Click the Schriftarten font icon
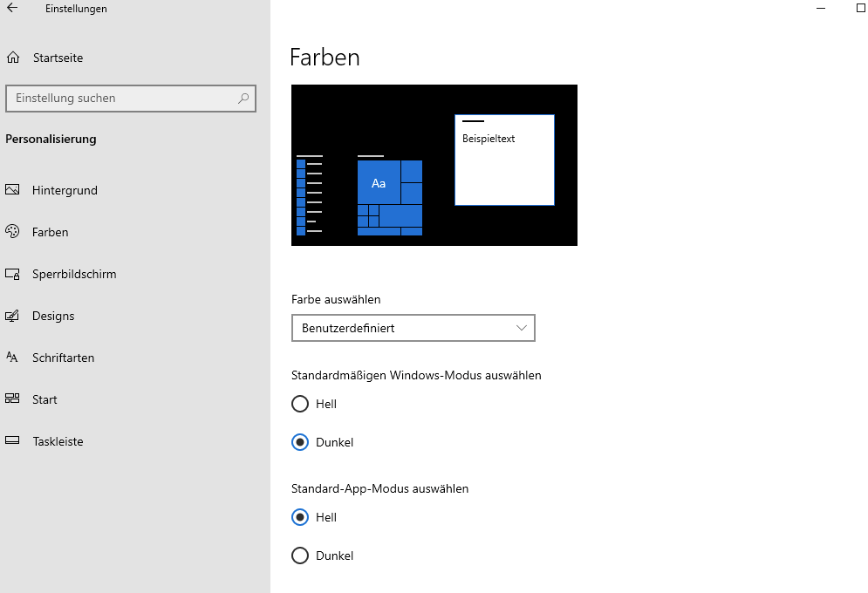This screenshot has width=868, height=593. (12, 358)
